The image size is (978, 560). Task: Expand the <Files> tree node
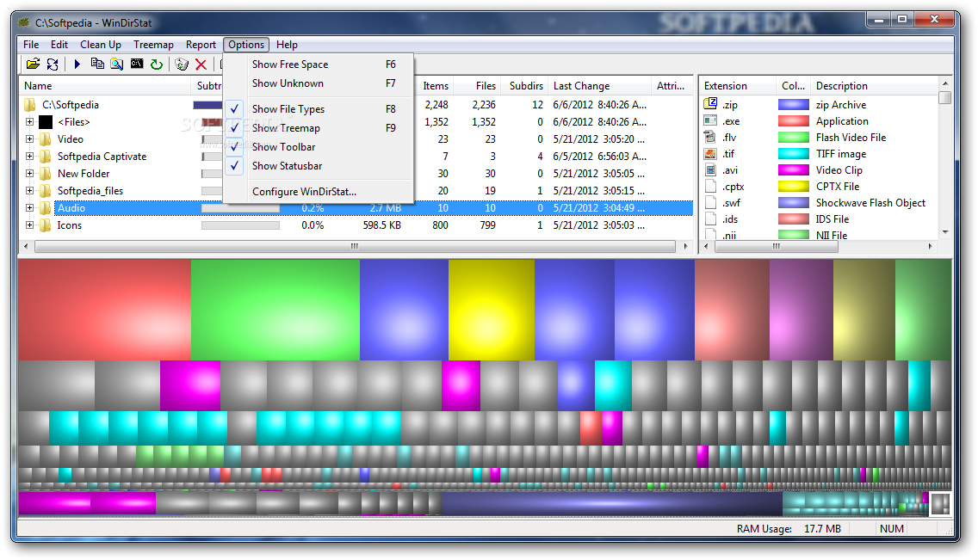pyautogui.click(x=29, y=122)
